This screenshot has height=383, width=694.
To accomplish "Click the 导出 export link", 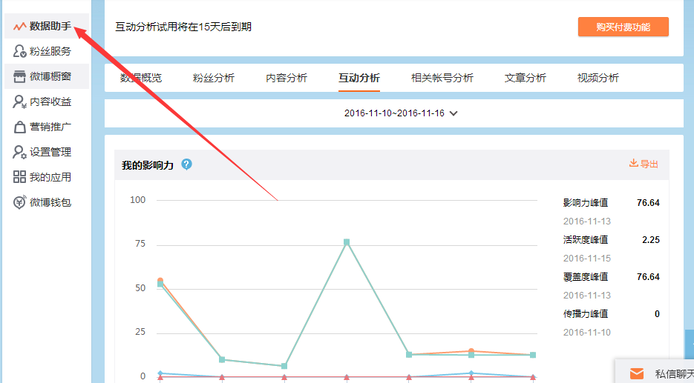I will tap(644, 164).
